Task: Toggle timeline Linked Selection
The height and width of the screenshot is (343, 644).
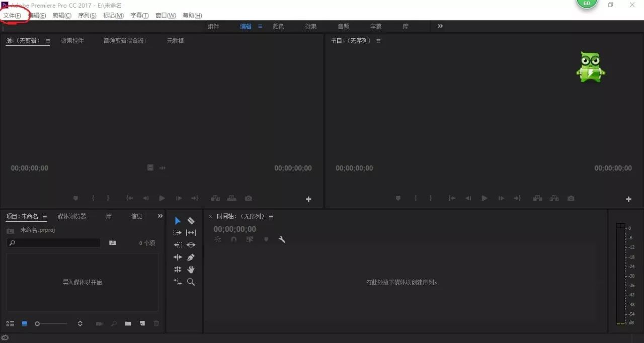Action: pyautogui.click(x=250, y=240)
